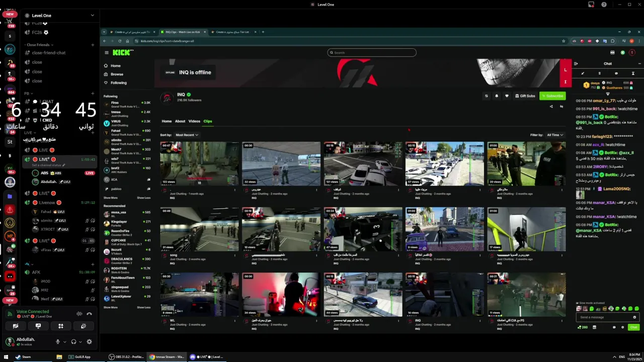644x362 pixels.
Task: Click Show Less under Following list
Action: coord(144,198)
